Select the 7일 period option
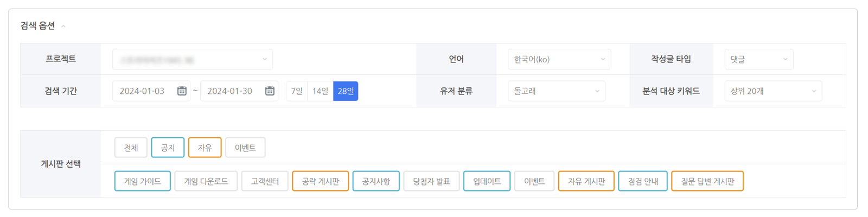868x217 pixels. (297, 91)
